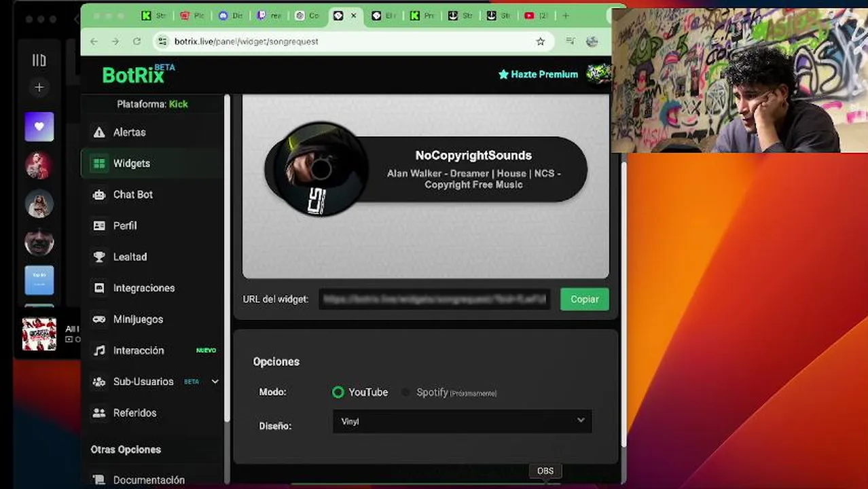This screenshot has height=489, width=868.
Task: Open Chat Bot via its robot icon
Action: coord(99,195)
